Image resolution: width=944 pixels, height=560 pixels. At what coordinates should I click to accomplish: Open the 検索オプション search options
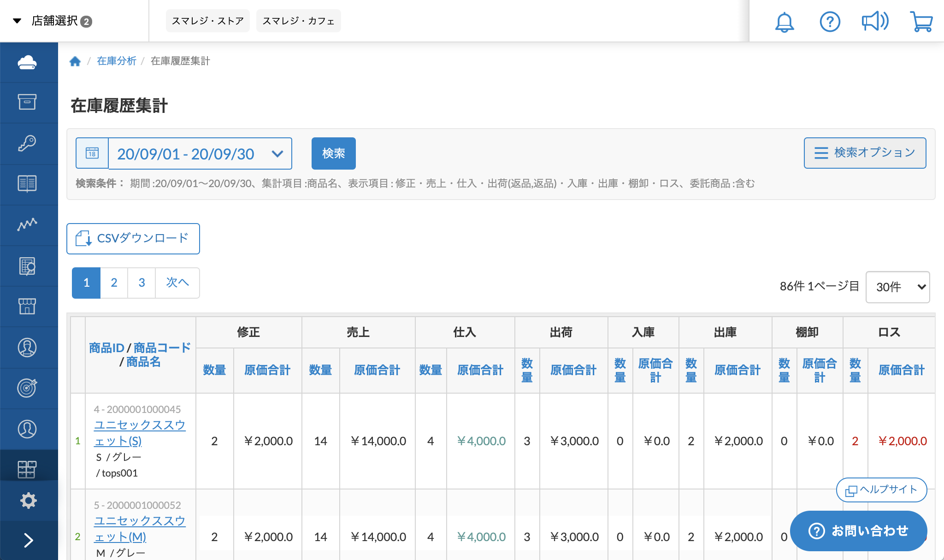[x=865, y=153]
